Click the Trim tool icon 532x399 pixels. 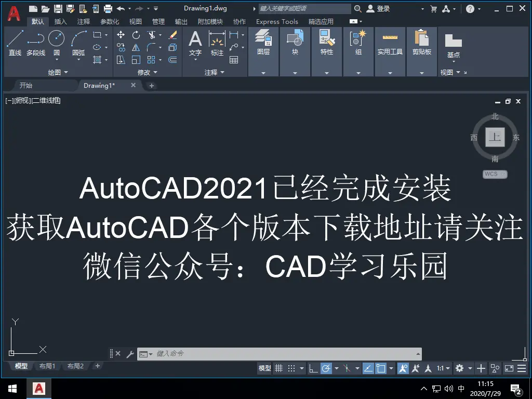pyautogui.click(x=151, y=35)
